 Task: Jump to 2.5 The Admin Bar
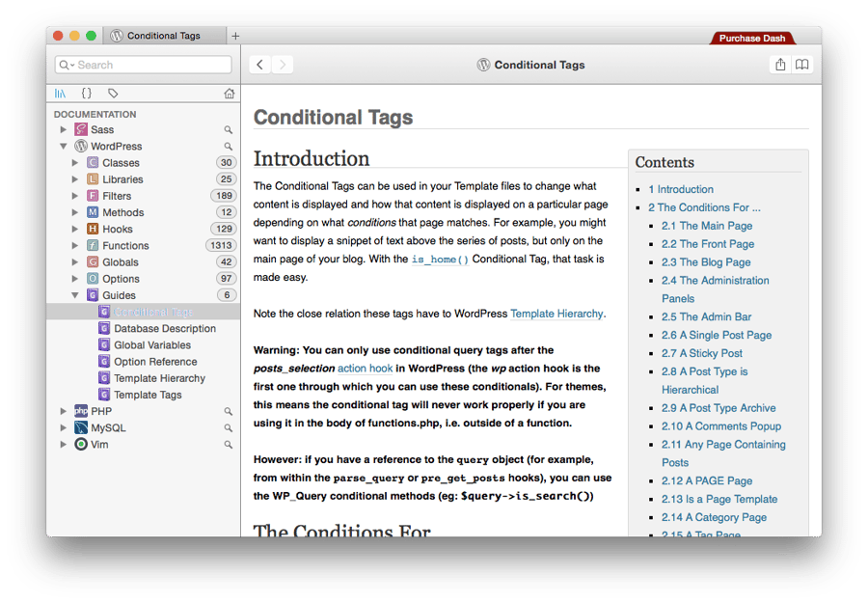tap(706, 316)
